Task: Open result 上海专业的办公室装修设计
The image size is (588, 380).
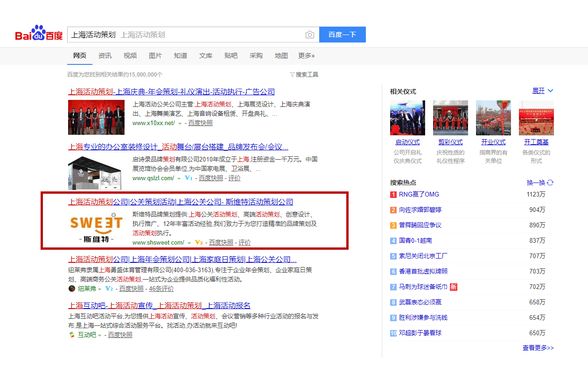Action: 178,147
